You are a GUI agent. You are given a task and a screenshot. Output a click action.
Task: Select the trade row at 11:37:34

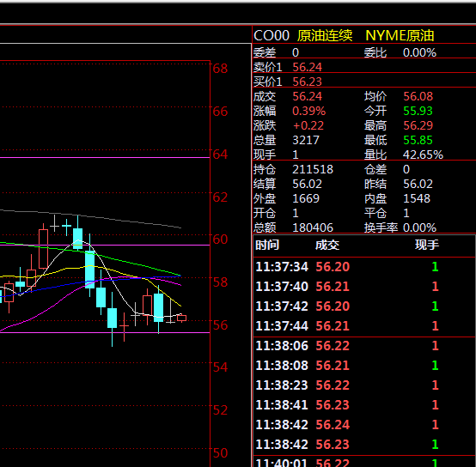(x=364, y=267)
